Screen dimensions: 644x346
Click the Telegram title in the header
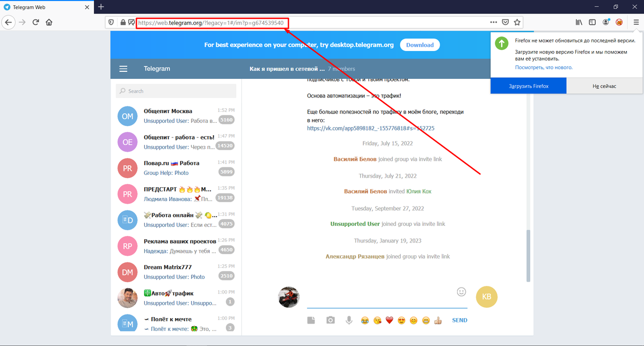coord(157,69)
